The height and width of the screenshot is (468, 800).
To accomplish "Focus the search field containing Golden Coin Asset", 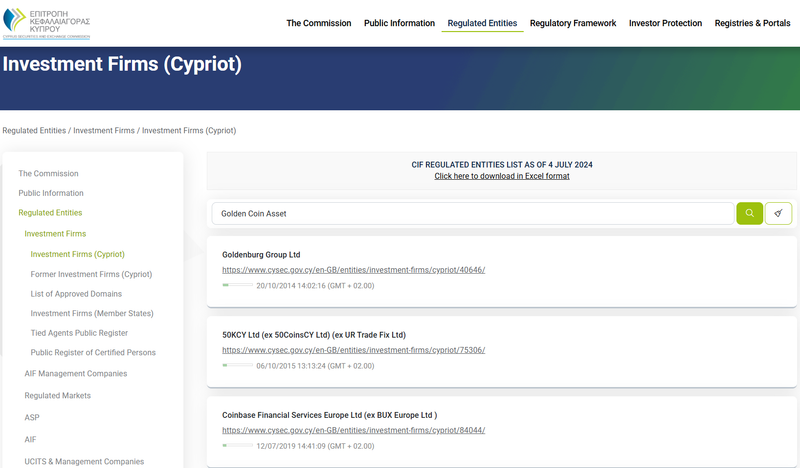I will point(472,213).
